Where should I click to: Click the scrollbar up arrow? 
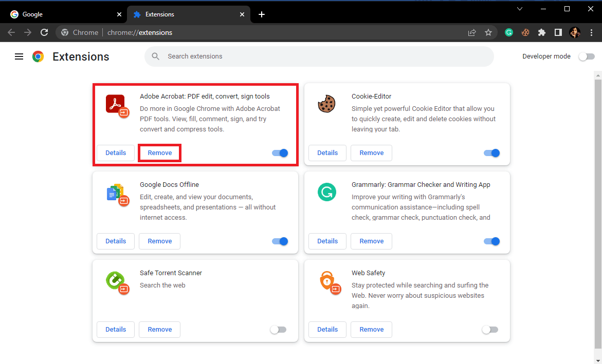pyautogui.click(x=598, y=75)
